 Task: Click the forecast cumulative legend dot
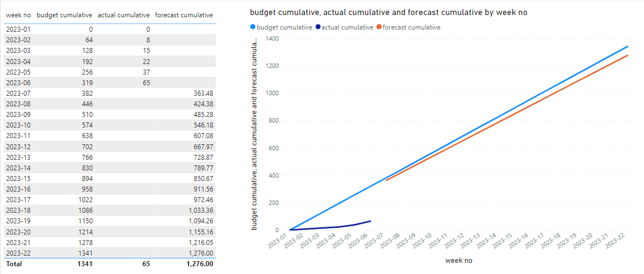(379, 27)
